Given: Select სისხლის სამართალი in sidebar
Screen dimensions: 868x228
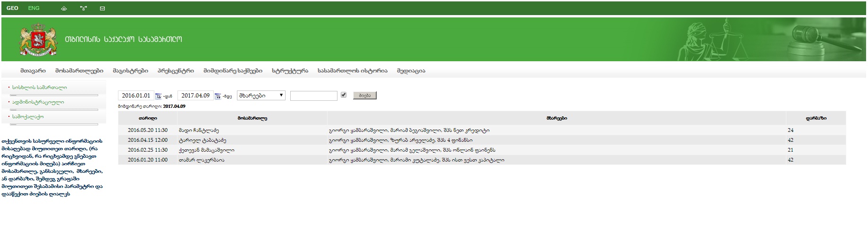Looking at the screenshot, I should (x=40, y=88).
